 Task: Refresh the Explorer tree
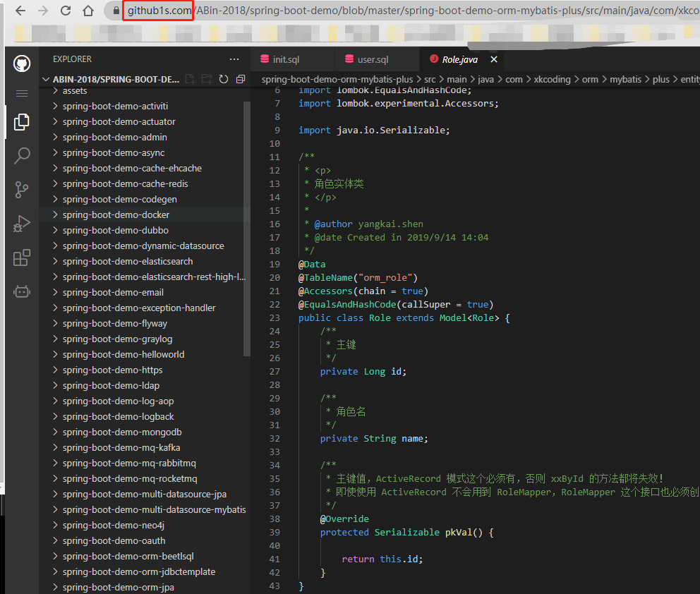pos(224,79)
